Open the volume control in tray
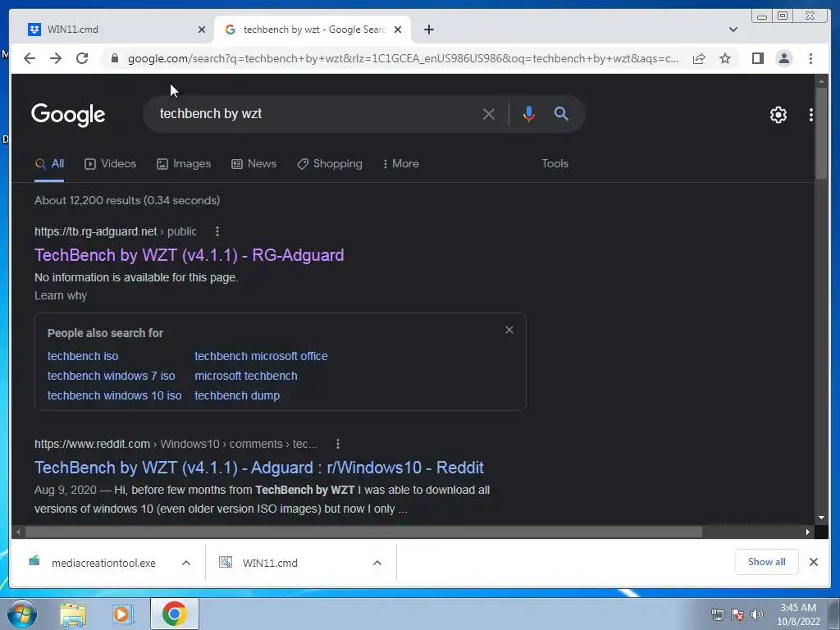This screenshot has height=630, width=840. click(x=756, y=614)
